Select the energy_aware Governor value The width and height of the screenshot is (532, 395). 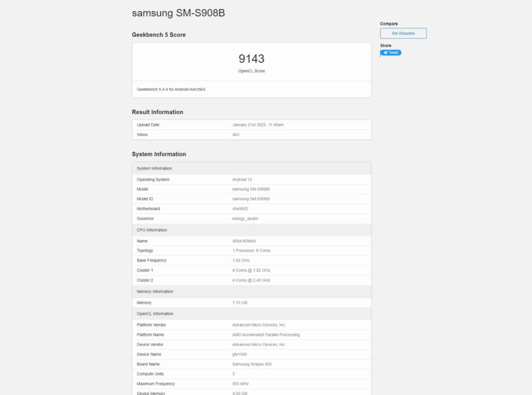click(243, 219)
